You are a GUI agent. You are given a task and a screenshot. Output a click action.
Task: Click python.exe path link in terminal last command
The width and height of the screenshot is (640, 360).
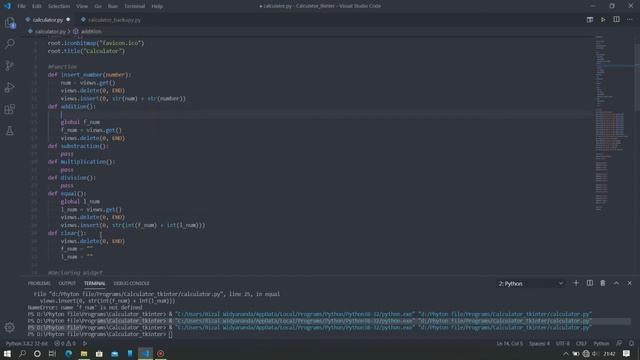coord(296,328)
